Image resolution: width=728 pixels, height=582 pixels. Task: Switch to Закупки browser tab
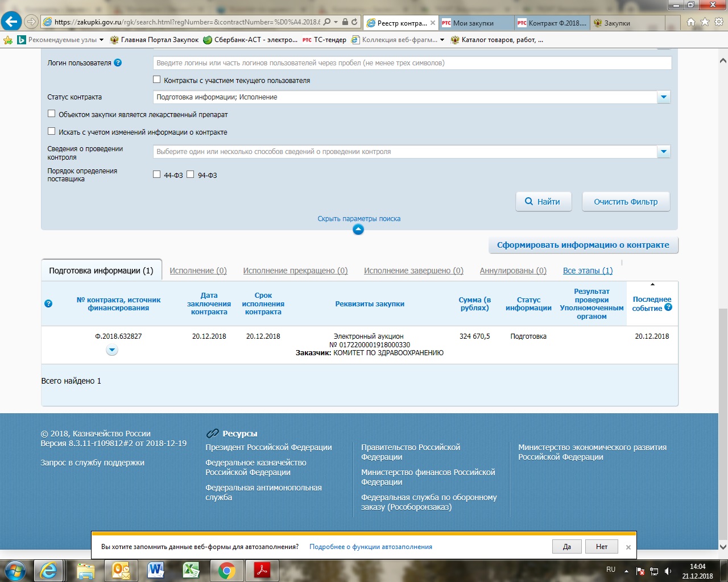[x=627, y=23]
